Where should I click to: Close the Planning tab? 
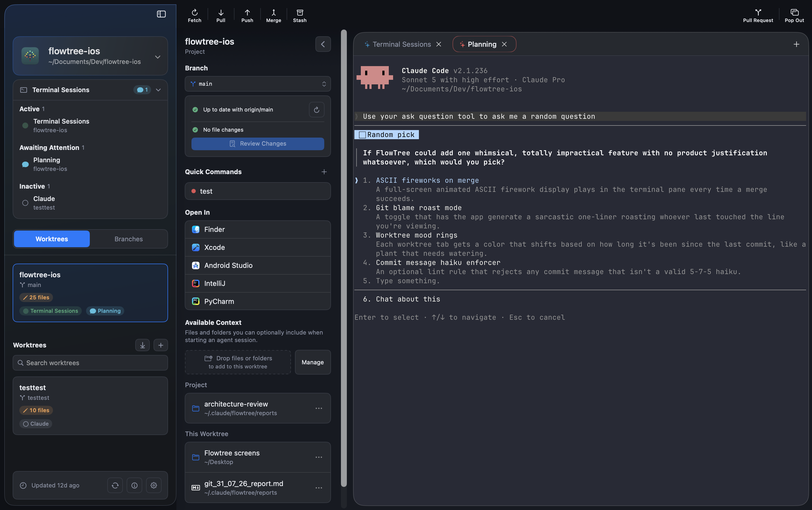click(x=504, y=44)
